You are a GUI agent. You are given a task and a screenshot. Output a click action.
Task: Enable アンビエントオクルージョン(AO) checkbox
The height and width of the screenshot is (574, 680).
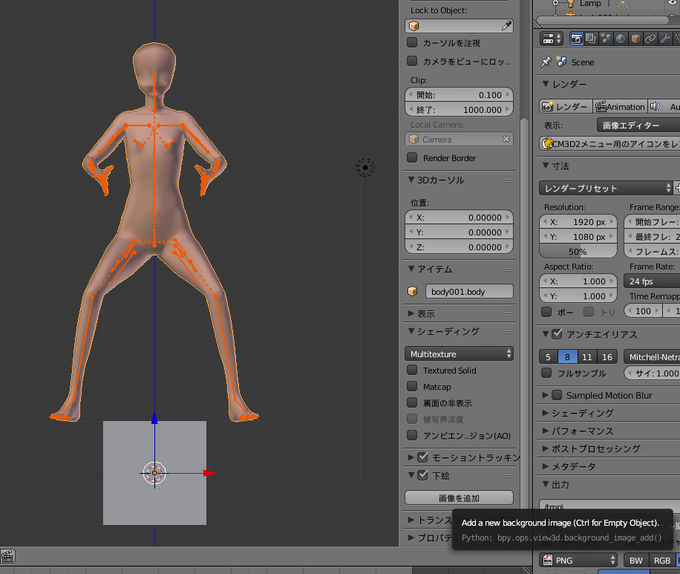point(412,435)
